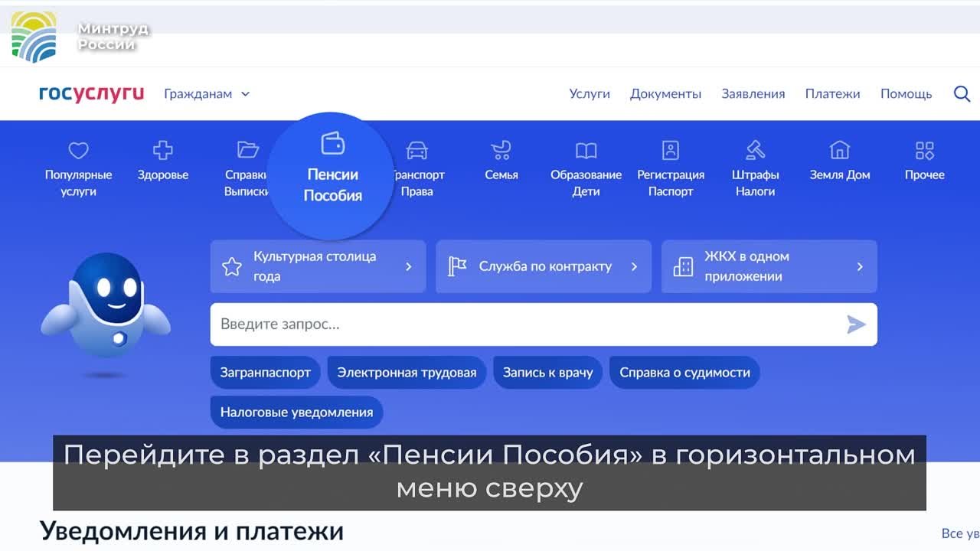980x551 pixels.
Task: Click the Налоговые уведомления button
Action: [296, 412]
